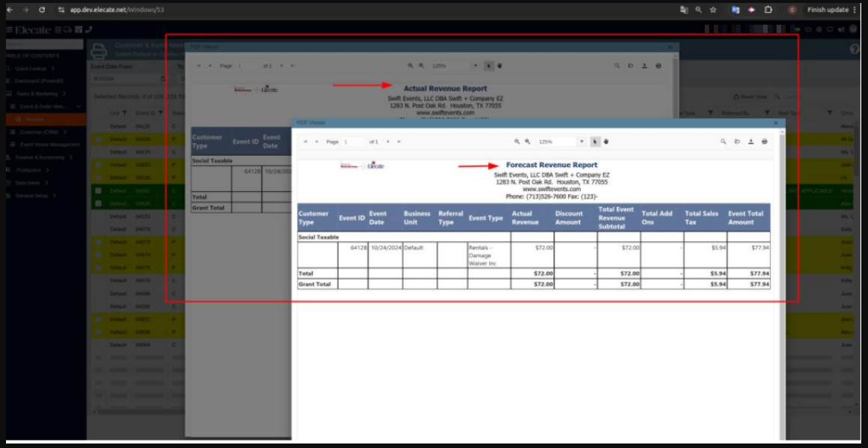Activate the pointer selection tool in front viewer
This screenshot has width=868, height=448.
595,142
